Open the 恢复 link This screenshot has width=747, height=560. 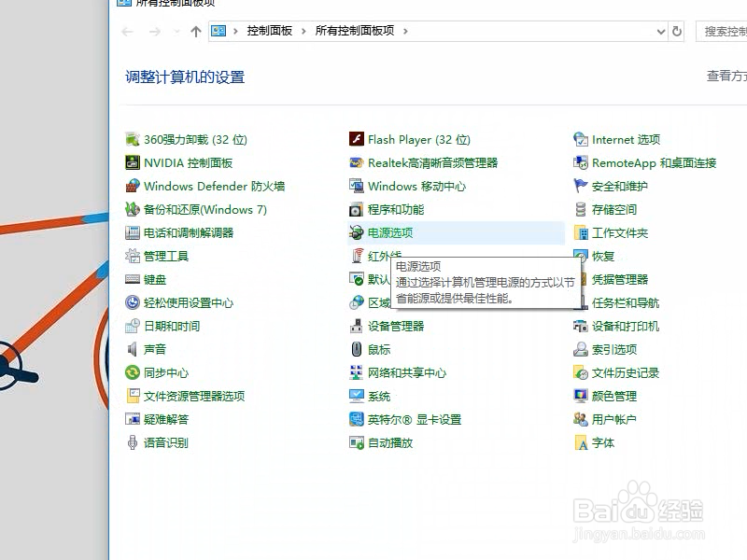click(x=602, y=256)
